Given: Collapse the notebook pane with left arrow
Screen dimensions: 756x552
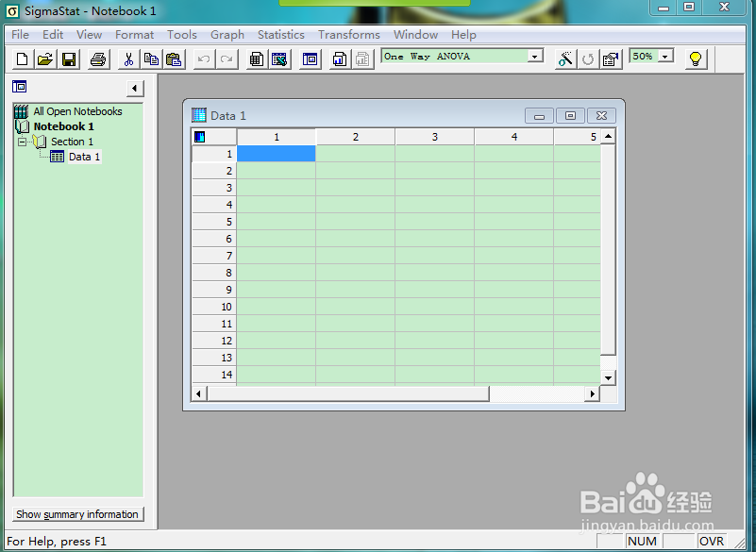Looking at the screenshot, I should click(135, 88).
